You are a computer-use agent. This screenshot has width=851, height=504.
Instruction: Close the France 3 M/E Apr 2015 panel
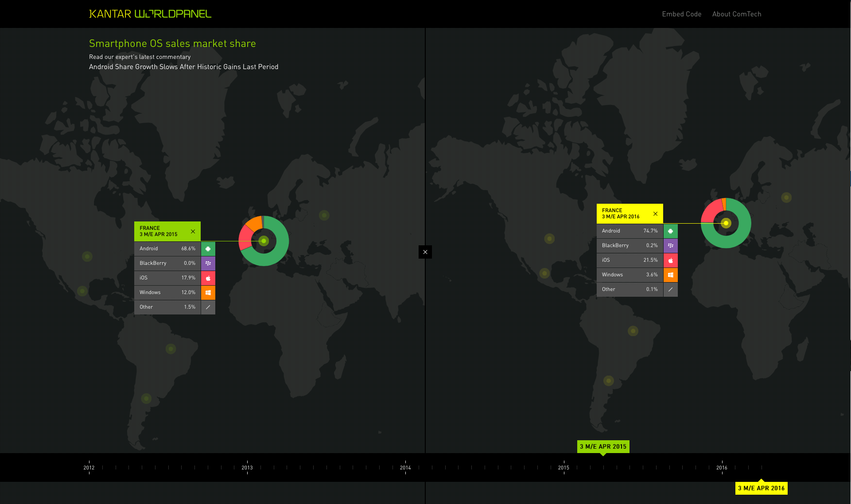click(193, 232)
